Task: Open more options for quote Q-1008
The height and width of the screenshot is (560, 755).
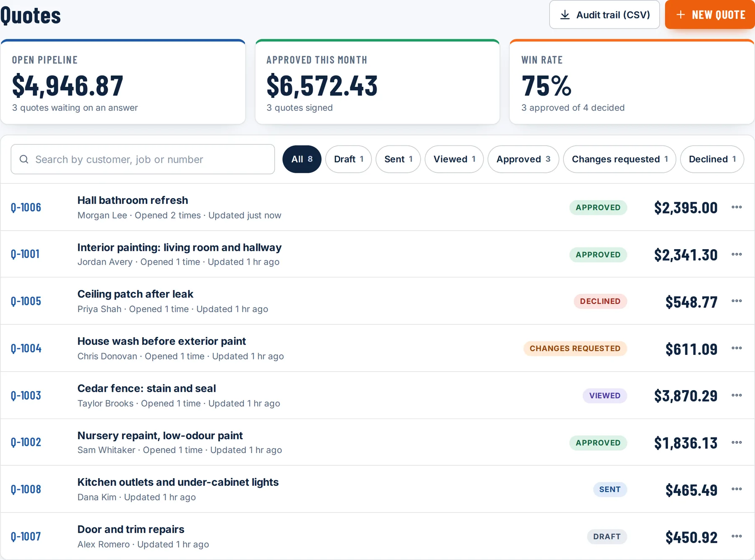Action: tap(737, 490)
